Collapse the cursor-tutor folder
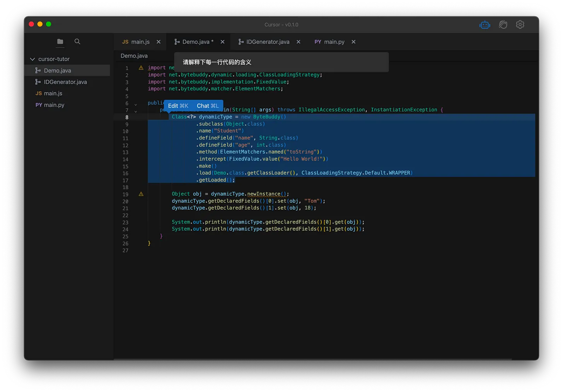The height and width of the screenshot is (392, 563). 32,59
